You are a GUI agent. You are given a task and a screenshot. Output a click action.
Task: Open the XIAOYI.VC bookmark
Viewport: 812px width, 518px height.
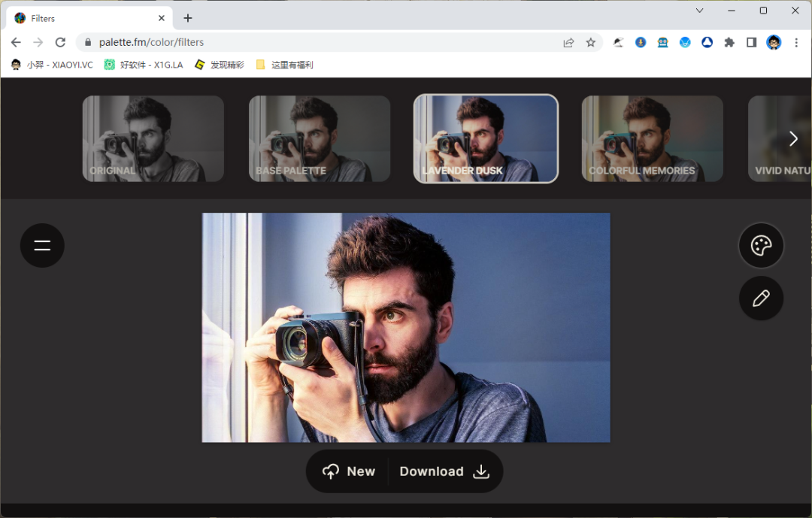coord(52,65)
